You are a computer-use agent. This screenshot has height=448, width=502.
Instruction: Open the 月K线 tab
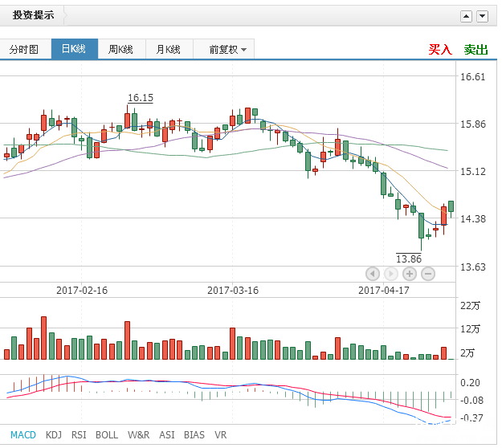[x=169, y=49]
